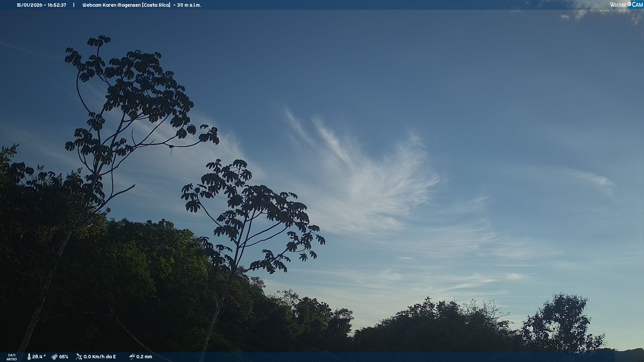Image resolution: width=644 pixels, height=362 pixels.
Task: Click the WeatherCam logo
Action: [x=626, y=5]
